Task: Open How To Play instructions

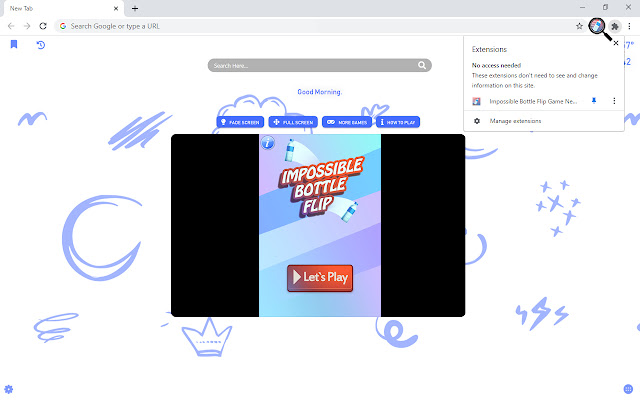Action: [398, 122]
